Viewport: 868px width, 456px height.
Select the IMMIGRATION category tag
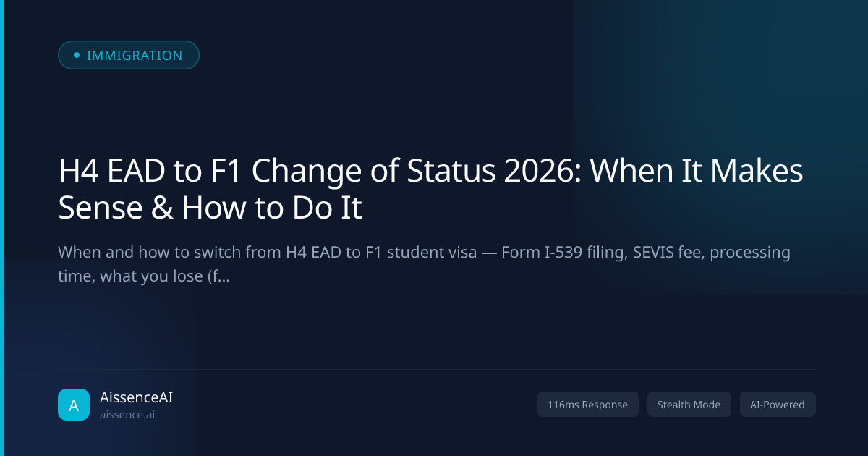click(x=128, y=55)
